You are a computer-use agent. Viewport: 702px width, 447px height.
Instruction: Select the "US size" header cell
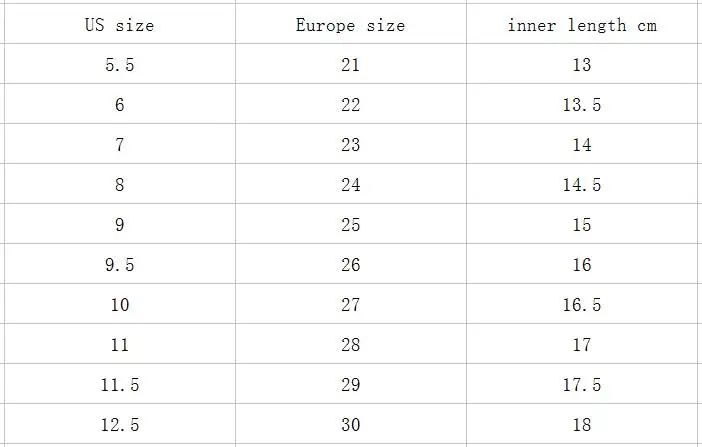pyautogui.click(x=119, y=25)
